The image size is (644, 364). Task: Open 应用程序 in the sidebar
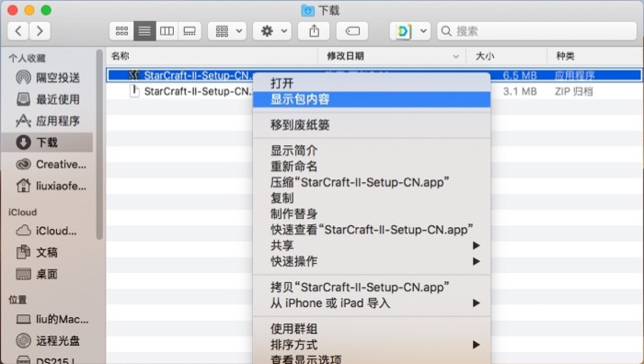tap(49, 121)
